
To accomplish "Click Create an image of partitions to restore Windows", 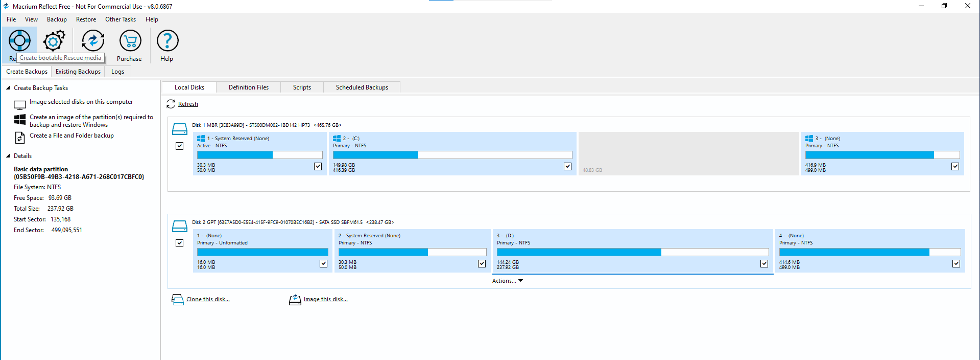I will pyautogui.click(x=91, y=121).
